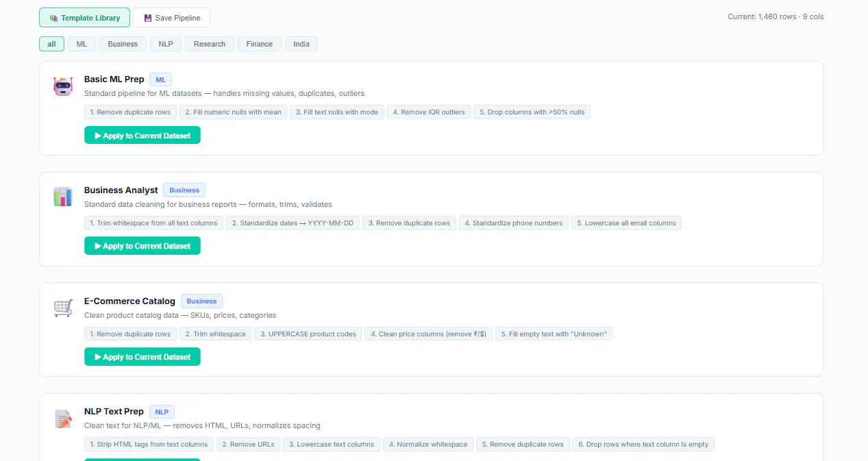Click step "1. Remove duplicate rows" in Basic ML Prep

[x=130, y=112]
